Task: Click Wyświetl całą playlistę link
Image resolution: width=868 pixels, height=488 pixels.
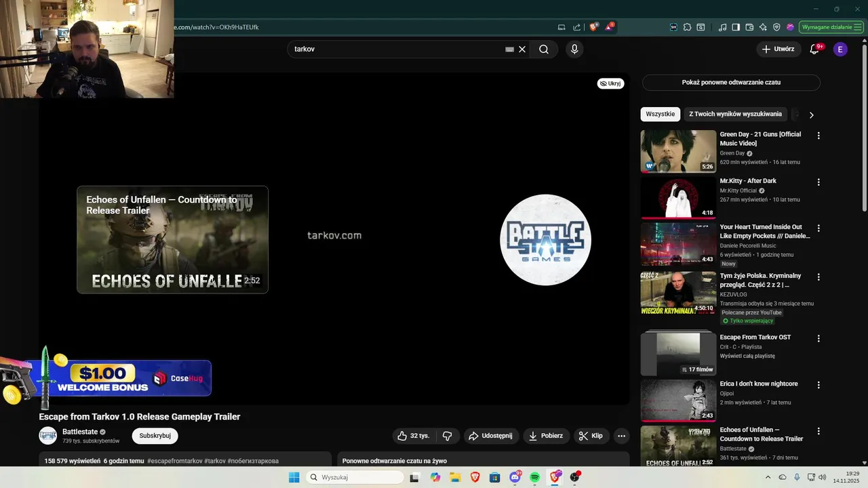Action: click(x=747, y=356)
